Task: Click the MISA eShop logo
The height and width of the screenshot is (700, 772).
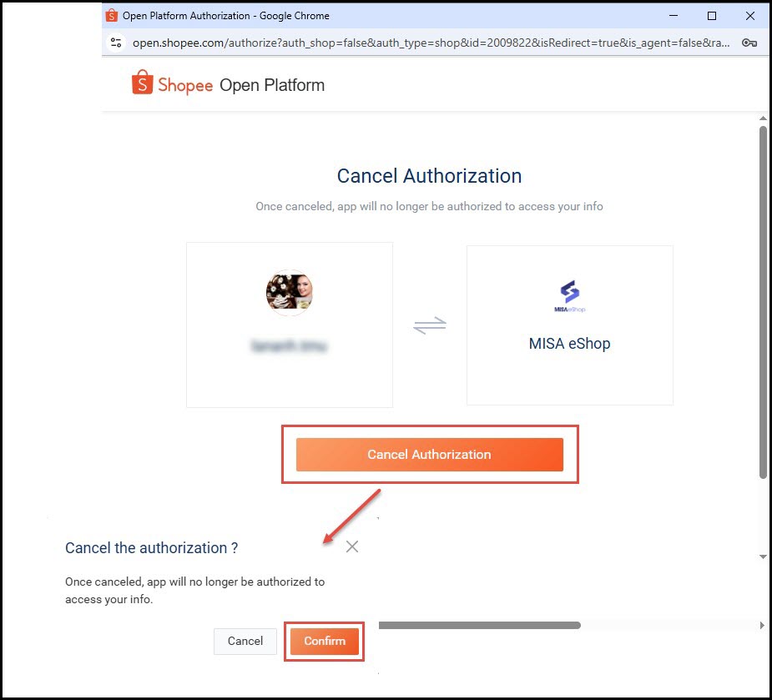Action: (570, 296)
